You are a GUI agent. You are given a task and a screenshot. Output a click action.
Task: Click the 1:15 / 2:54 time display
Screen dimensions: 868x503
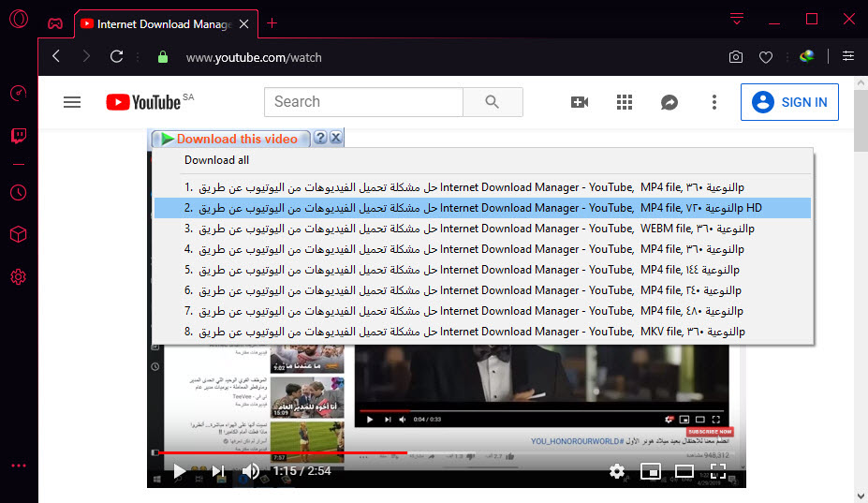pos(302,471)
